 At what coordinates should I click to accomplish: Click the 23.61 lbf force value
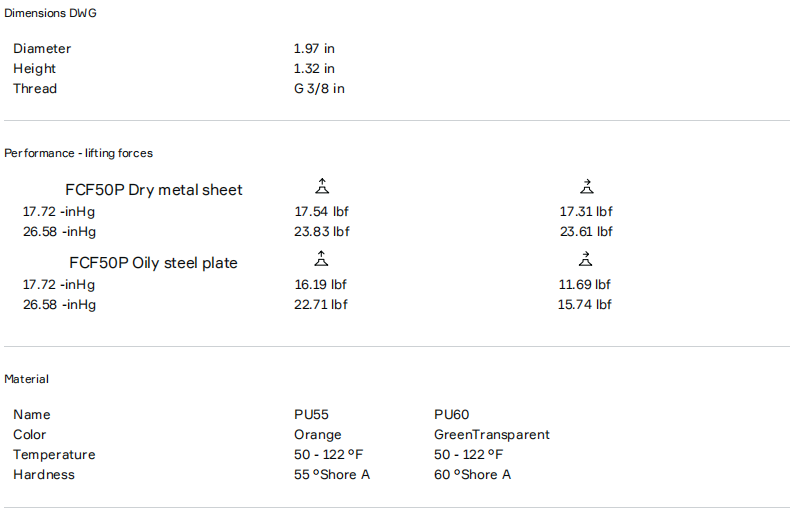click(586, 232)
